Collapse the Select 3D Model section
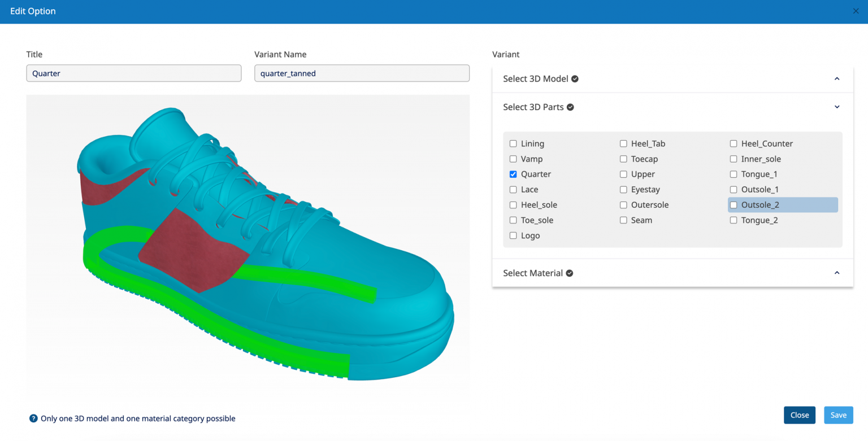This screenshot has height=441, width=868. click(x=837, y=78)
